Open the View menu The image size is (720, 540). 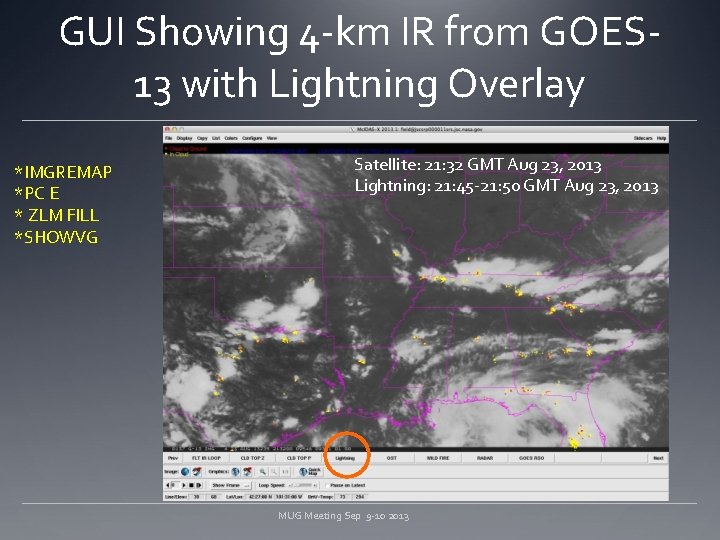[x=272, y=138]
